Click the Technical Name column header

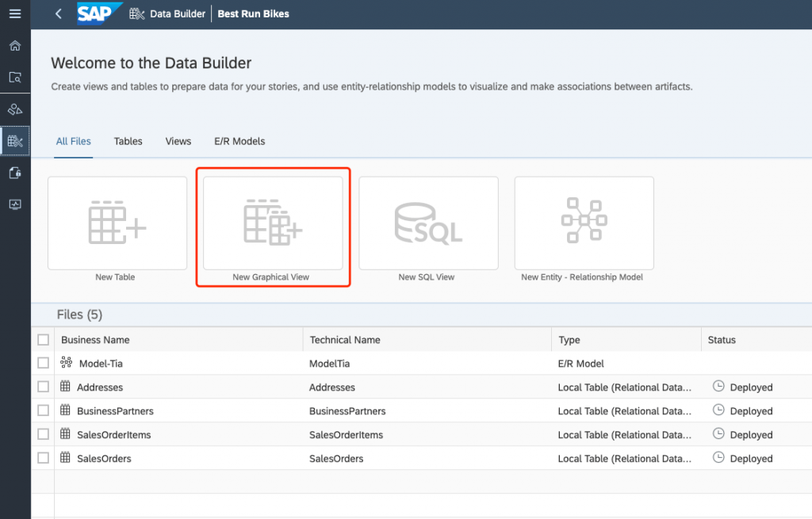[x=345, y=340]
